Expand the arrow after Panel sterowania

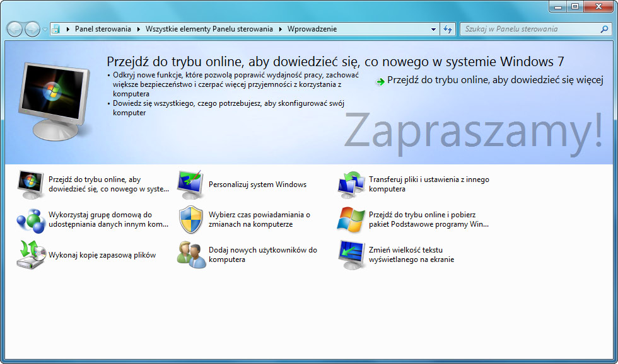[138, 29]
